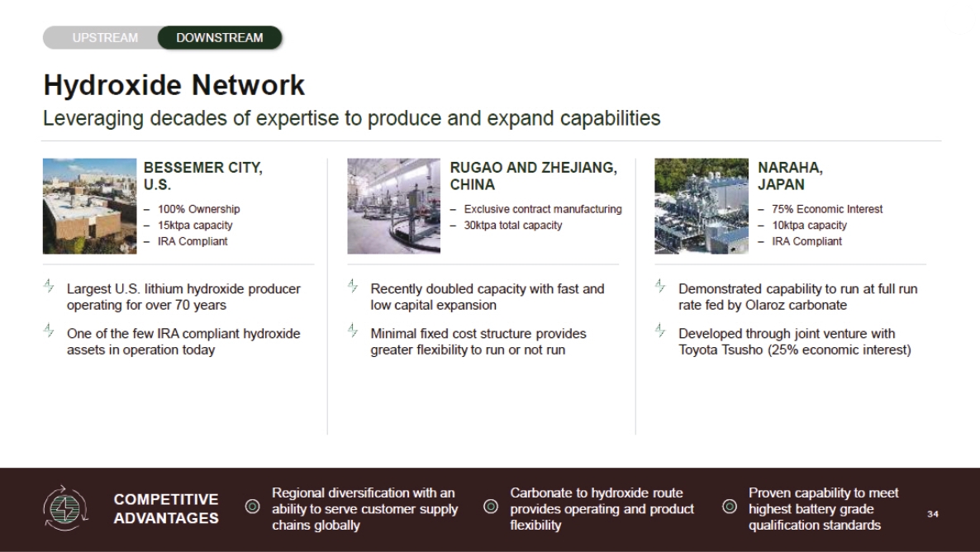Click the Regional diversification statement
The image size is (980, 552).
pos(365,509)
